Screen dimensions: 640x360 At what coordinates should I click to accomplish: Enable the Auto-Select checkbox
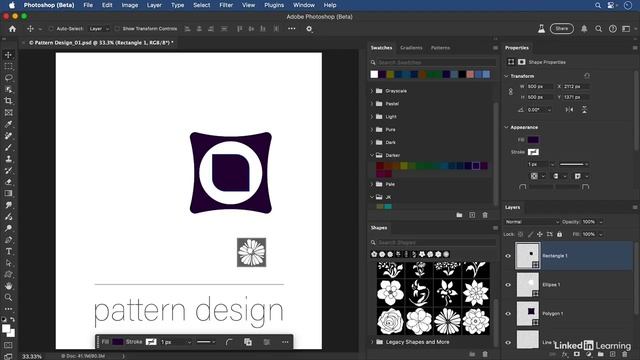51,29
